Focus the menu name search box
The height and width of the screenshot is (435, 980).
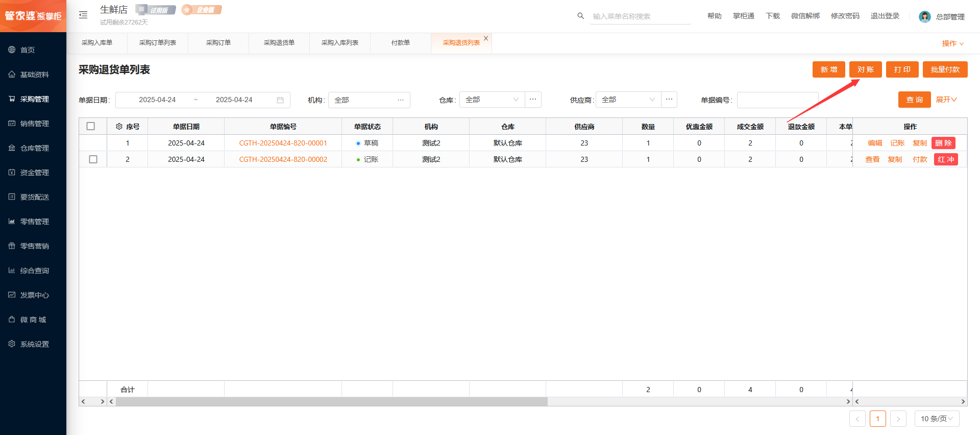pos(641,16)
